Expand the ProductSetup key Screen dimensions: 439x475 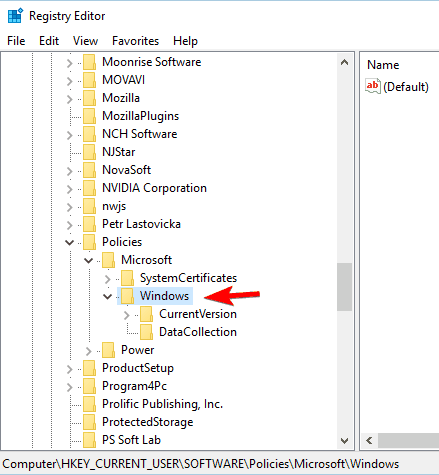pos(69,369)
